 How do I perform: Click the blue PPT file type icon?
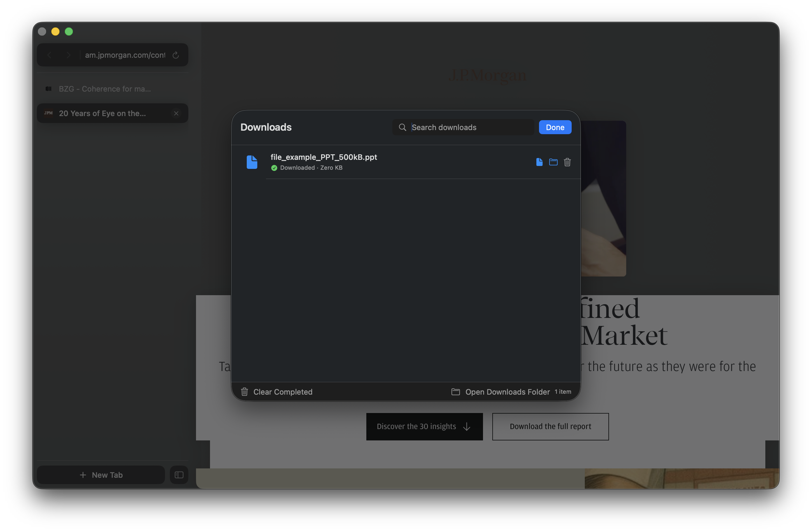pos(252,162)
